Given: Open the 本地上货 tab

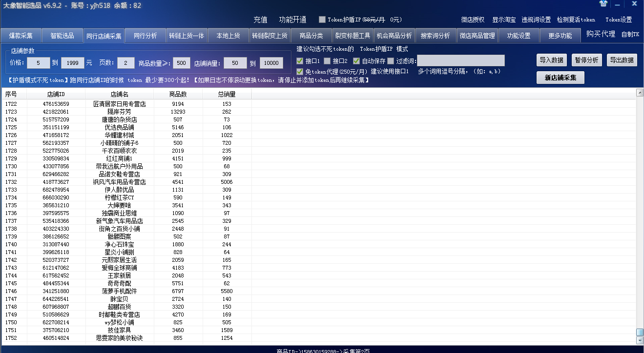Looking at the screenshot, I should (228, 36).
